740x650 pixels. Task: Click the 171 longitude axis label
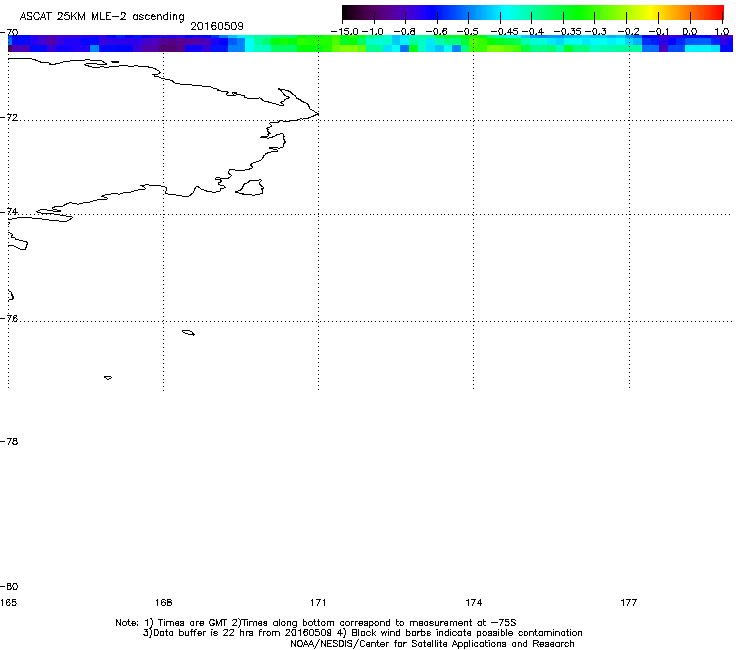(318, 602)
